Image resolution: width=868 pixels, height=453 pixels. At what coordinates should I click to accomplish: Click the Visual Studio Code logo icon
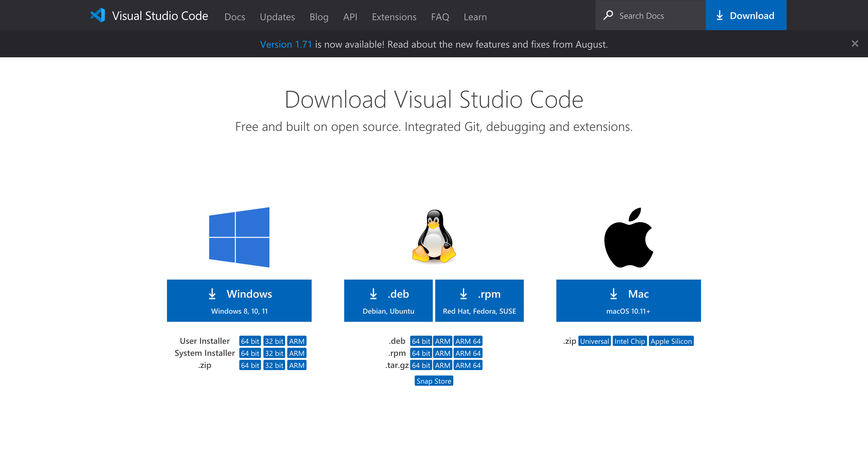pos(98,15)
